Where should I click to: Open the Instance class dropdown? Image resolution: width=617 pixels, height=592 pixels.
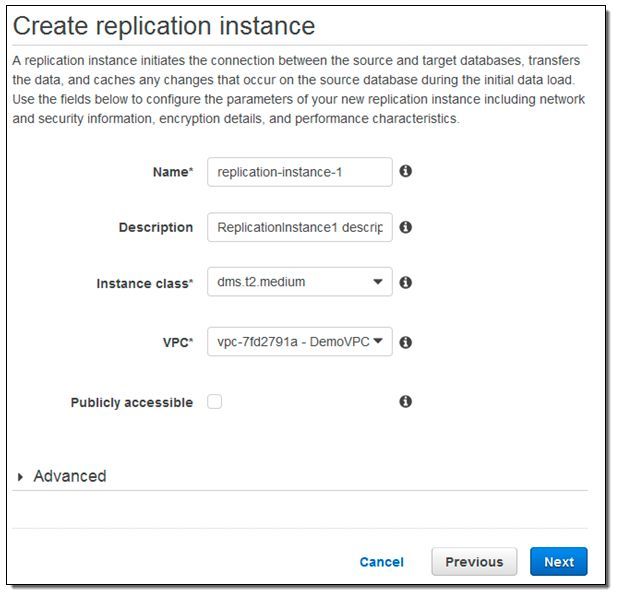click(x=299, y=283)
